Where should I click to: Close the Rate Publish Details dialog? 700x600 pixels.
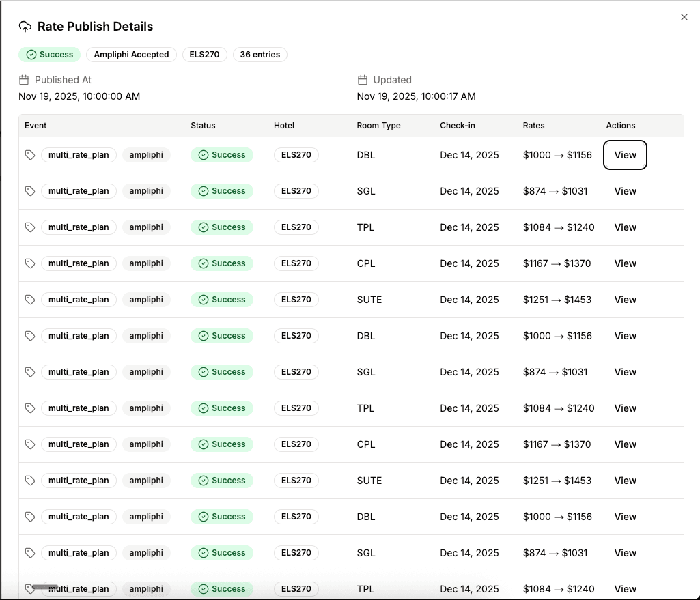pos(684,17)
